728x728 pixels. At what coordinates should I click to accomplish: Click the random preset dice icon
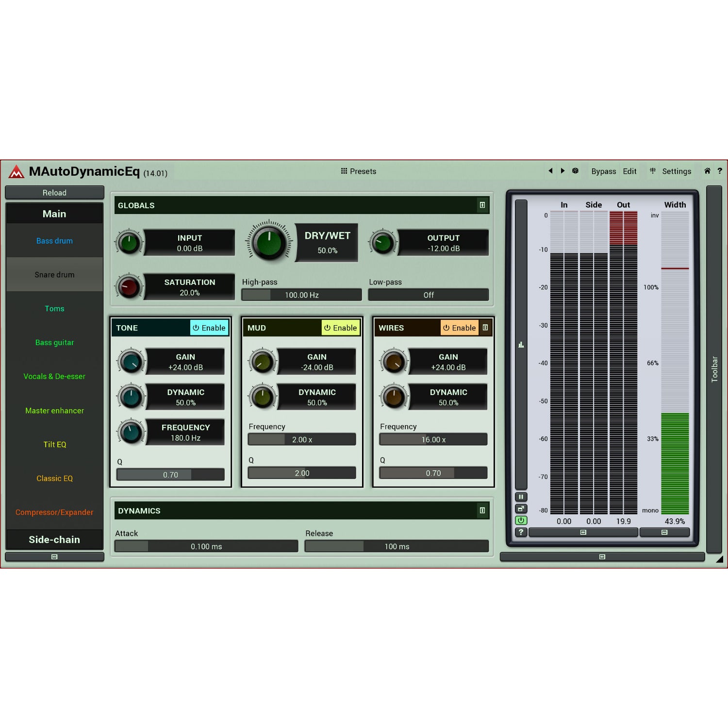click(x=575, y=171)
